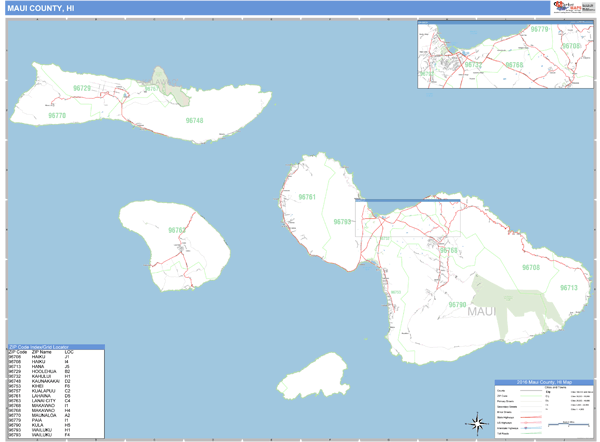Click the ZIP Name column header in index
The image size is (600, 442).
point(41,352)
